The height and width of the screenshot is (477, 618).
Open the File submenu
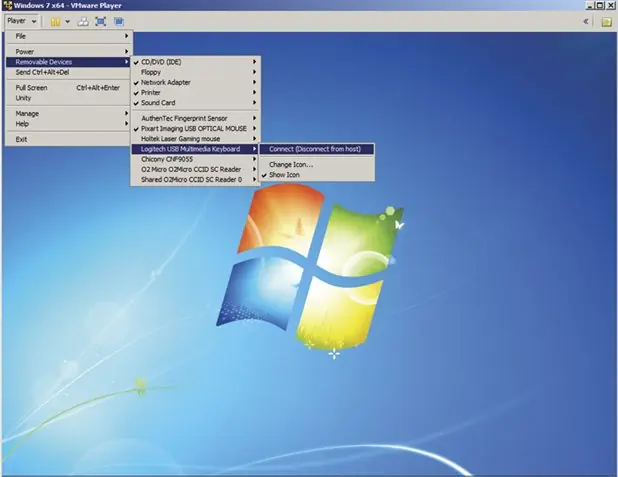point(69,36)
